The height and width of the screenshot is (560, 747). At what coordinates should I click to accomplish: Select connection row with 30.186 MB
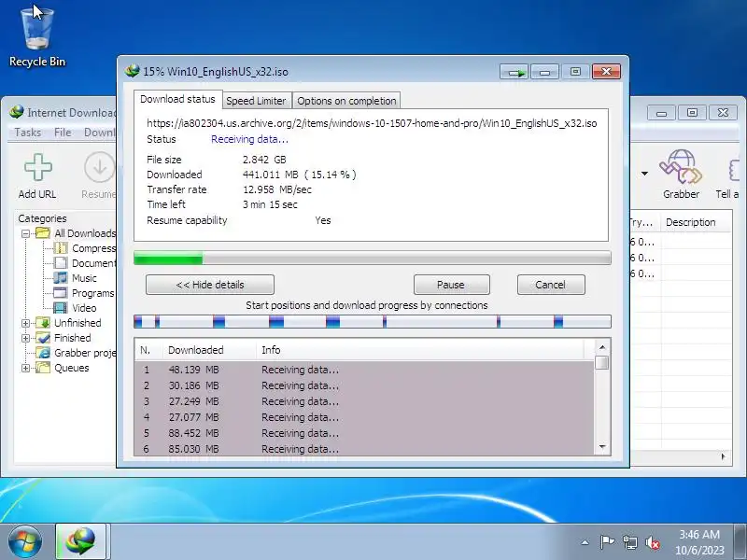tap(364, 385)
